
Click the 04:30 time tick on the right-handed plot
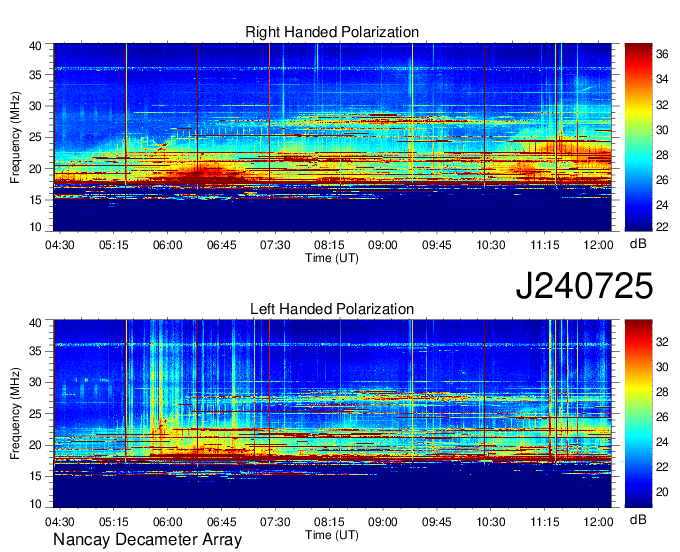point(60,245)
